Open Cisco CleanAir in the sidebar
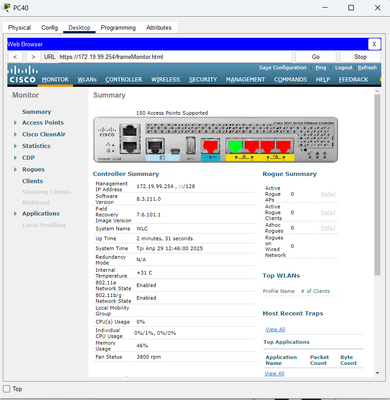The width and height of the screenshot is (390, 400). click(x=44, y=134)
